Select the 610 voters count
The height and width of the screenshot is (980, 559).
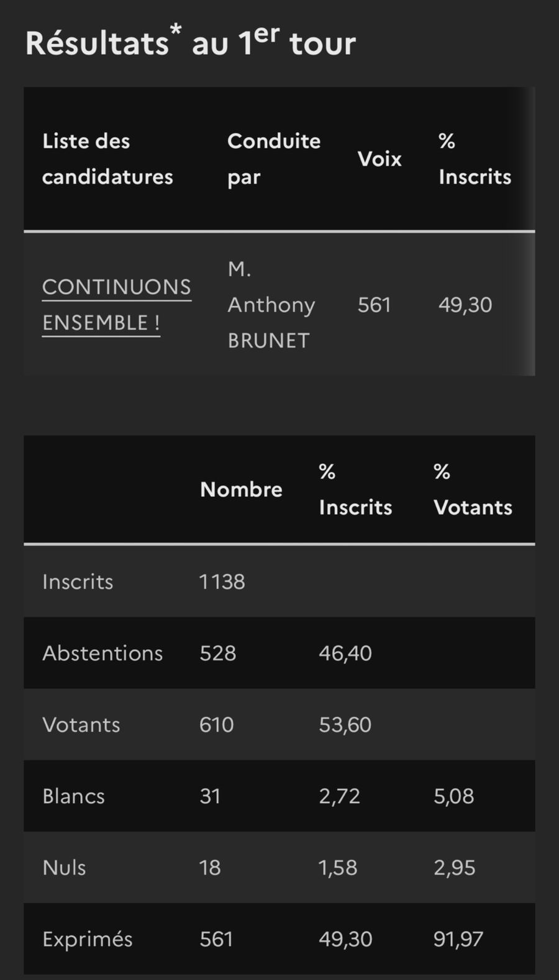point(216,724)
